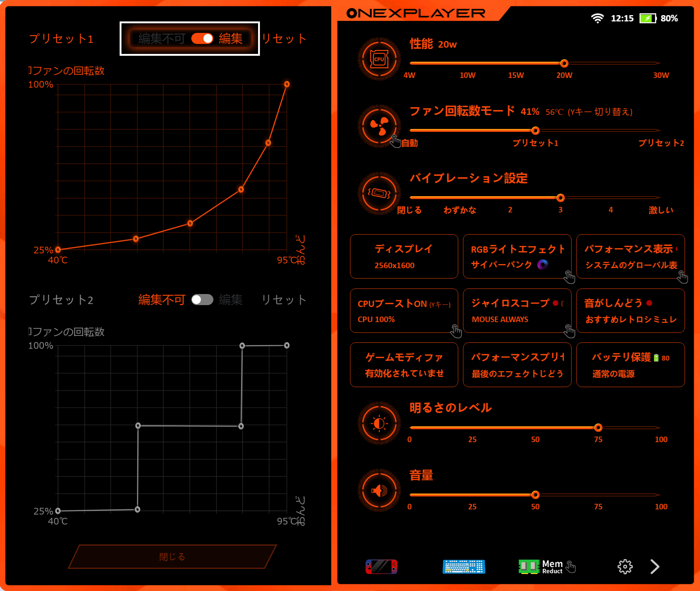Toggle the プリセット1 edit switch
Screen dimensions: 700x591
pyautogui.click(x=202, y=39)
